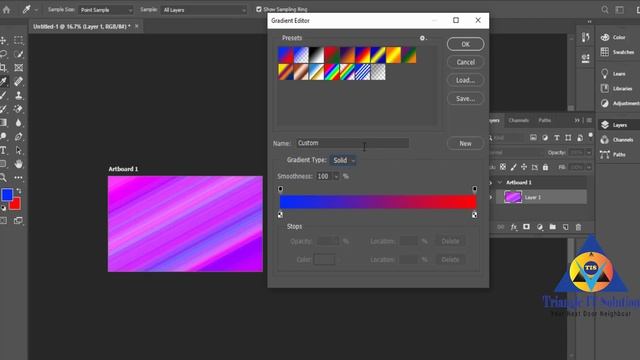Add a layer mask from Layers panel

click(x=527, y=227)
